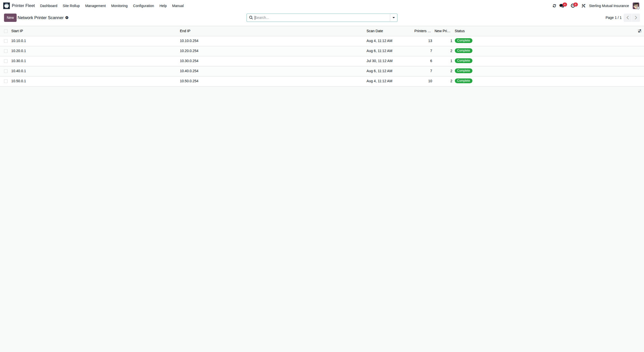This screenshot has width=644, height=352.
Task: Open the Printer Fleet app home icon
Action: pos(6,6)
